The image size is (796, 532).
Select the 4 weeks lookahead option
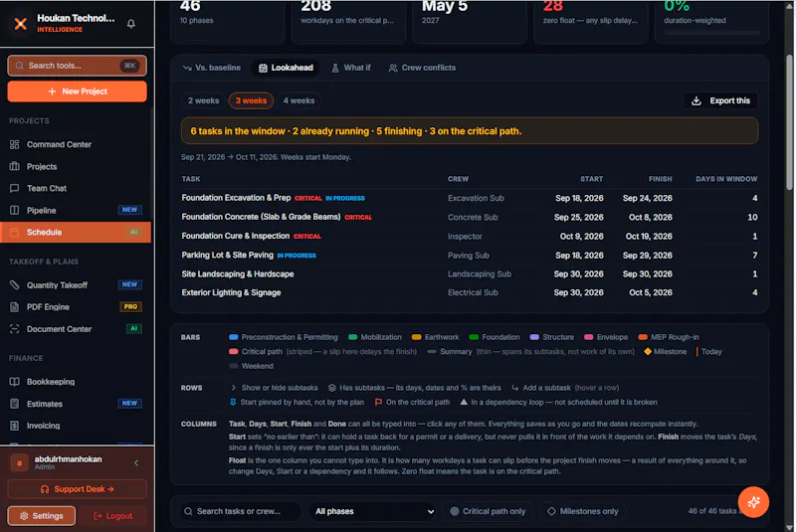(298, 100)
